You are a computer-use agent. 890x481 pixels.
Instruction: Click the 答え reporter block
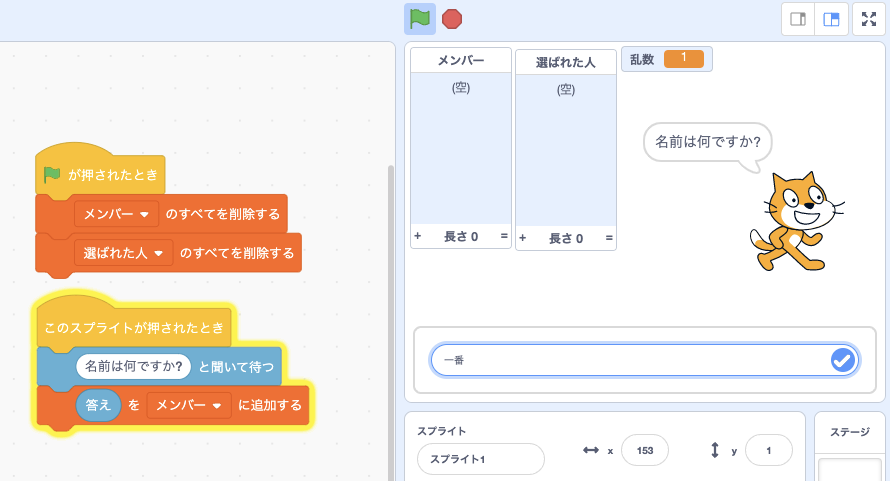tap(98, 405)
